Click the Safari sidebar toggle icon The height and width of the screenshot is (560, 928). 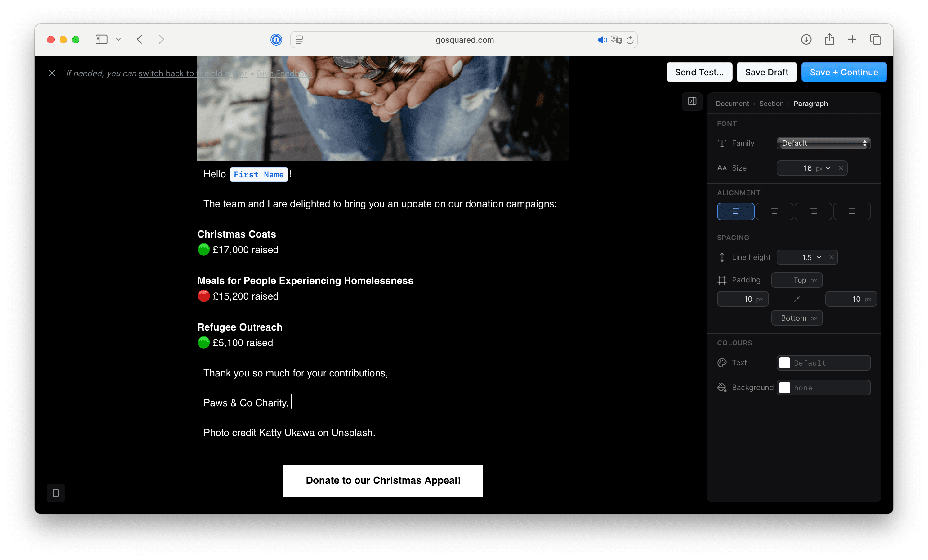pyautogui.click(x=101, y=40)
